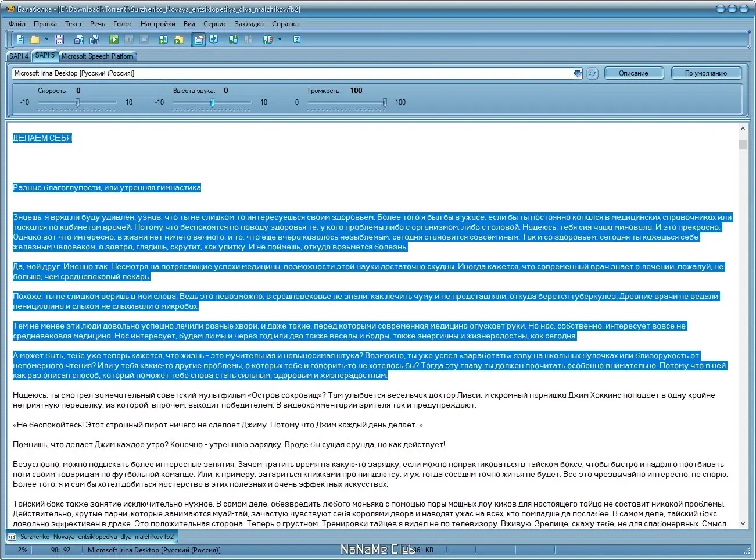
Task: Click the subtitle Разные благоглупости, или утренняя гимнастика
Action: [x=107, y=187]
